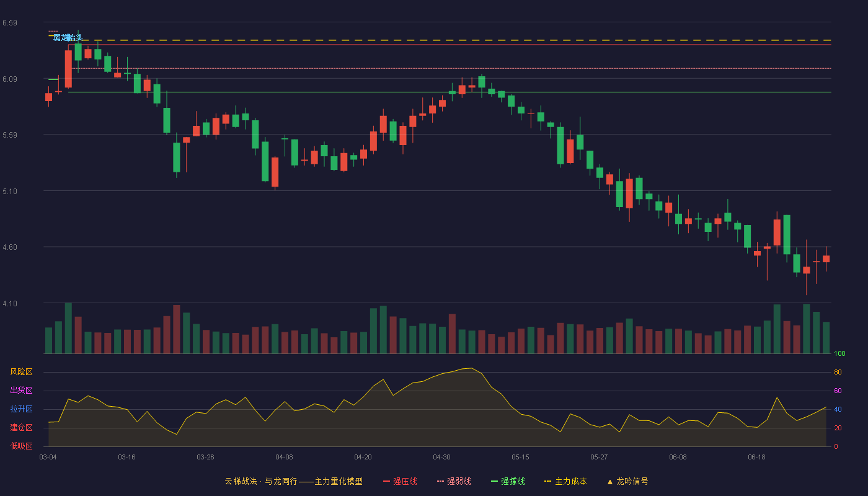868x496 pixels.
Task: Click the 20 indicator scale value
Action: (x=838, y=428)
